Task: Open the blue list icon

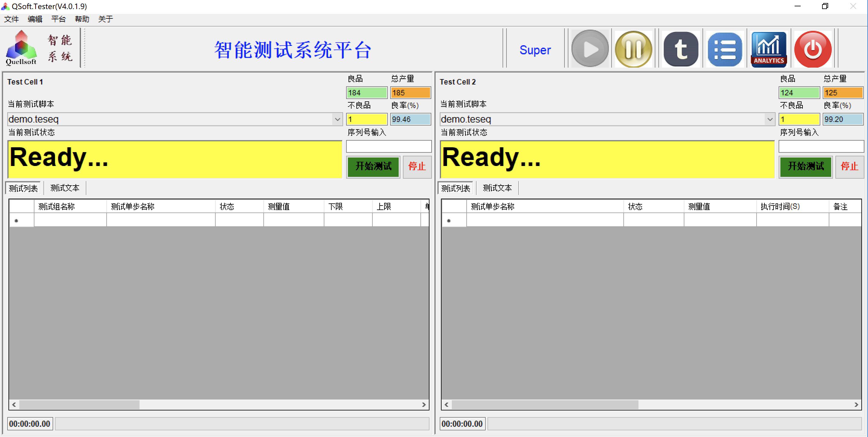Action: 725,49
